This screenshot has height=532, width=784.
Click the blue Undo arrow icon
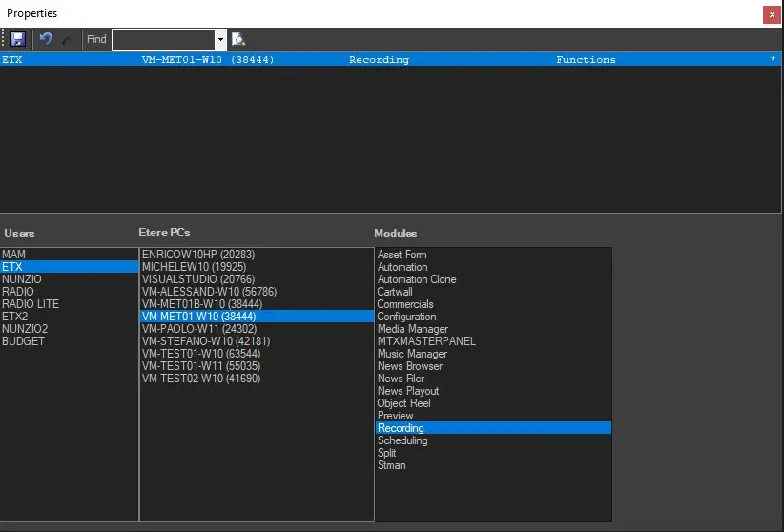click(45, 39)
